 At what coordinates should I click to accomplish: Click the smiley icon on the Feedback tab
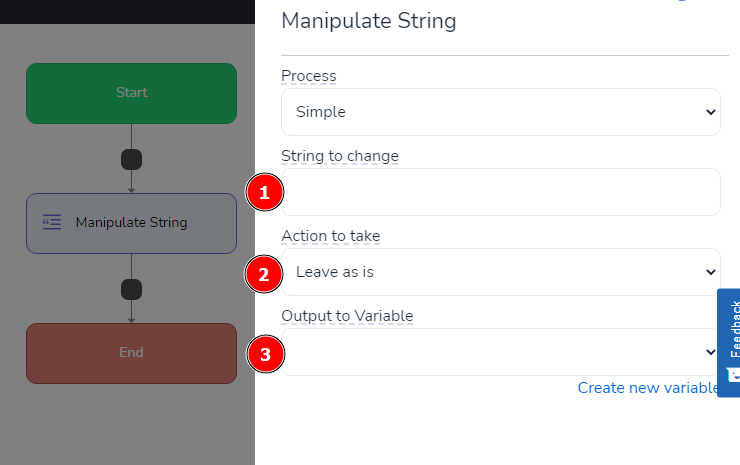tap(733, 375)
